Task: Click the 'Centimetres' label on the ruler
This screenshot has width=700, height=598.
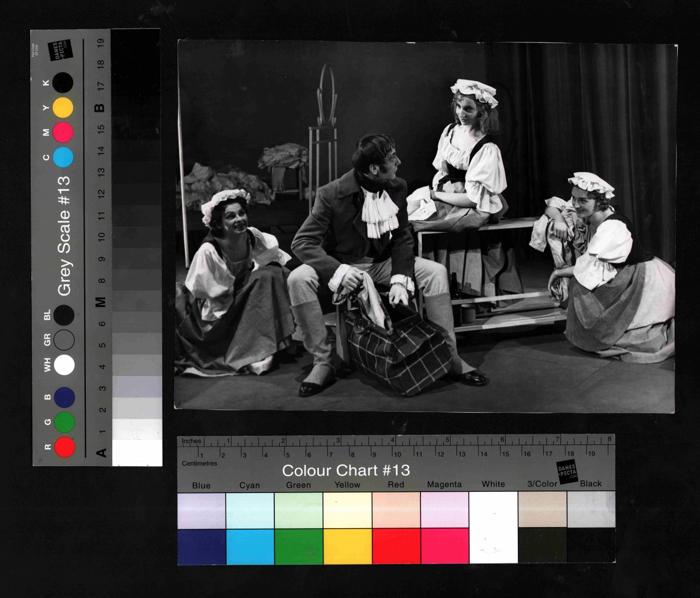Action: [x=200, y=463]
